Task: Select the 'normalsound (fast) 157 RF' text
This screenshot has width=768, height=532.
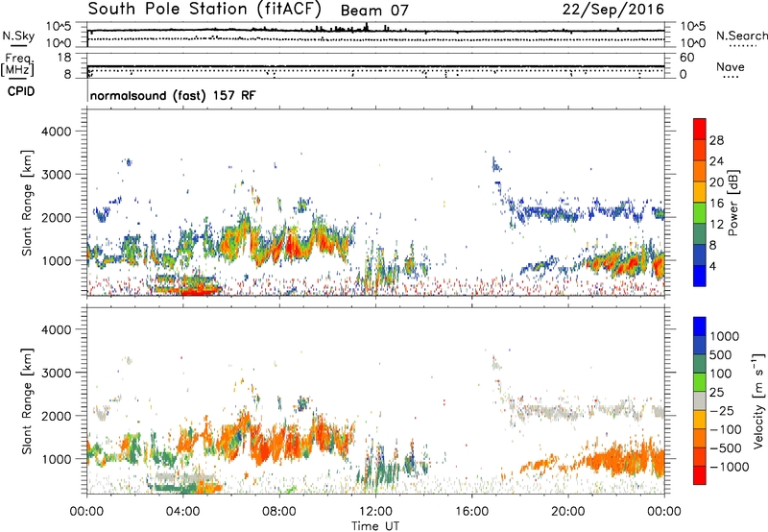Action: coord(173,95)
